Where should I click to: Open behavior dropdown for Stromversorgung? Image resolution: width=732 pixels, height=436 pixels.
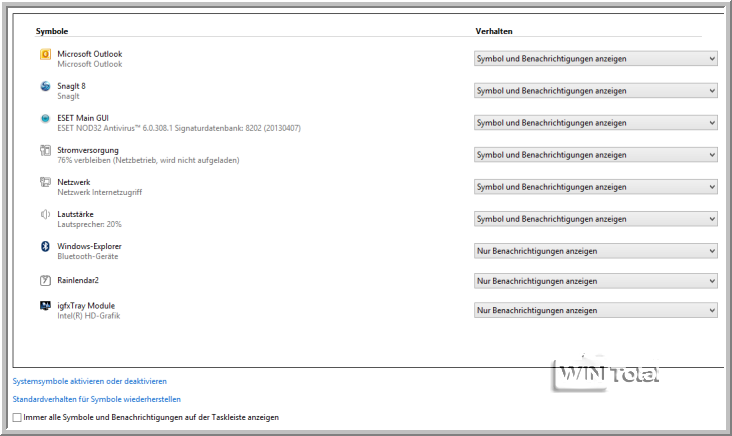click(x=596, y=155)
